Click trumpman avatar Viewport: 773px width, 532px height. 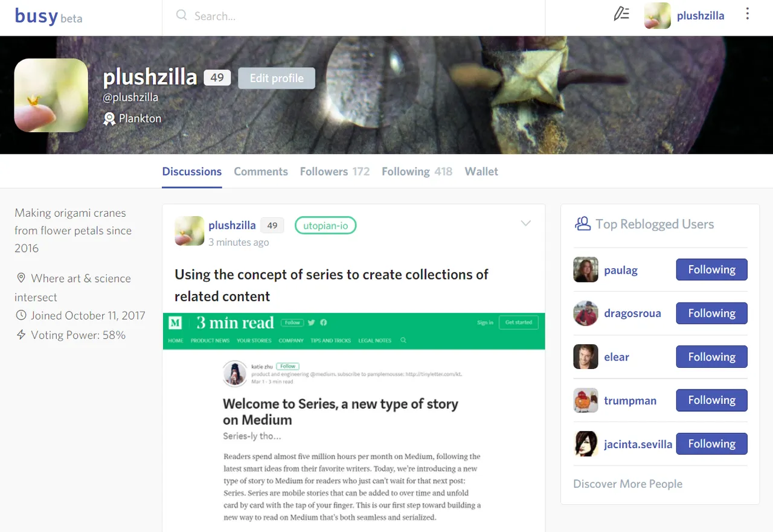[586, 400]
